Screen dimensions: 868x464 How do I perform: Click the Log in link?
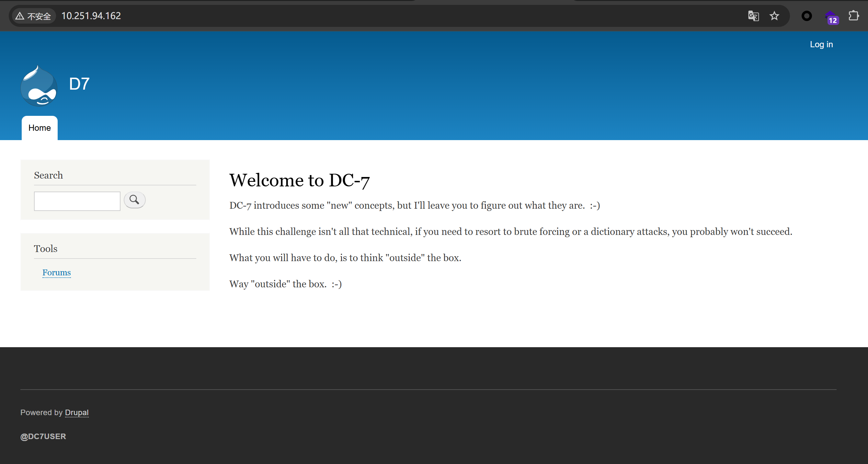tap(821, 44)
